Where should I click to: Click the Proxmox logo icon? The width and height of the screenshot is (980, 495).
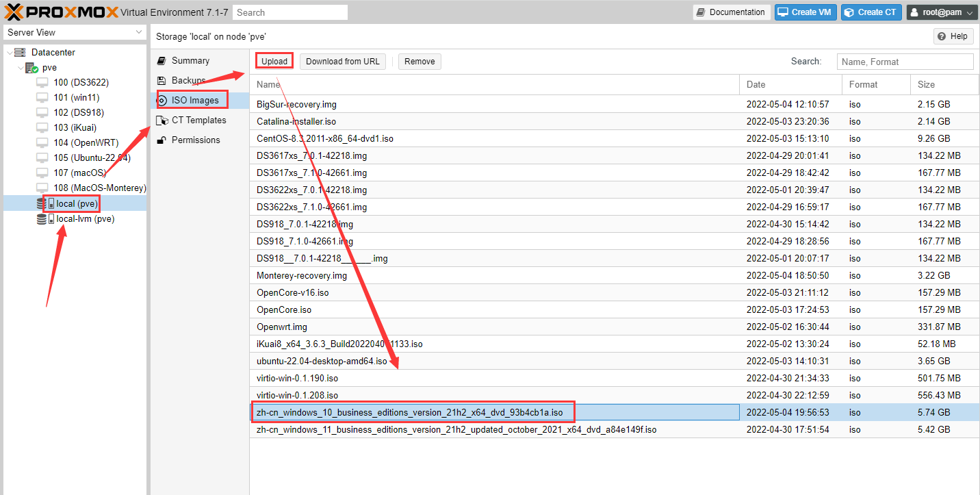point(15,12)
